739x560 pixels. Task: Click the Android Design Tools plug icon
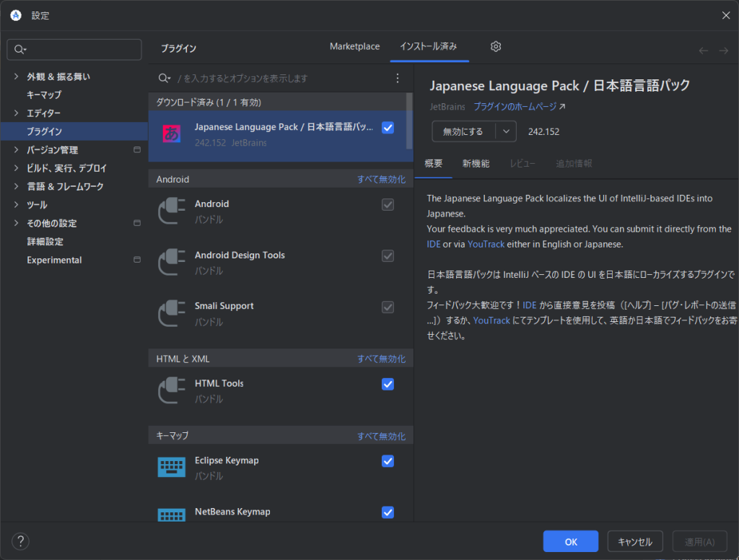click(172, 262)
